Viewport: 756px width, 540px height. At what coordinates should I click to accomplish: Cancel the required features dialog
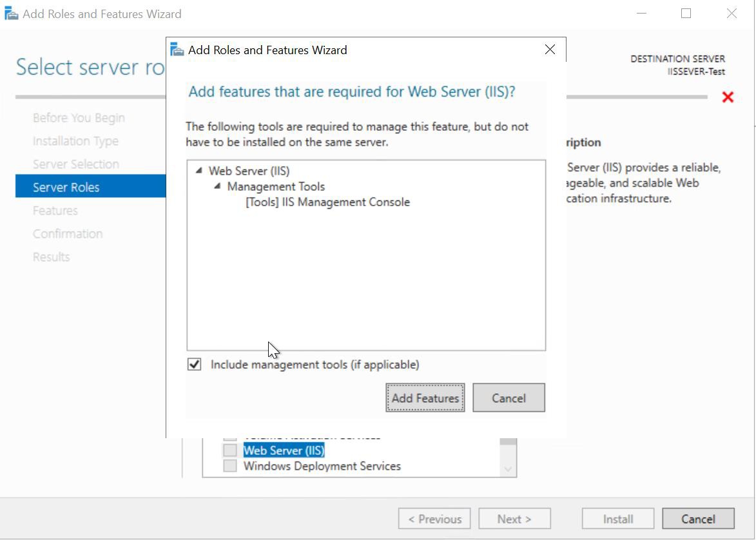click(509, 398)
